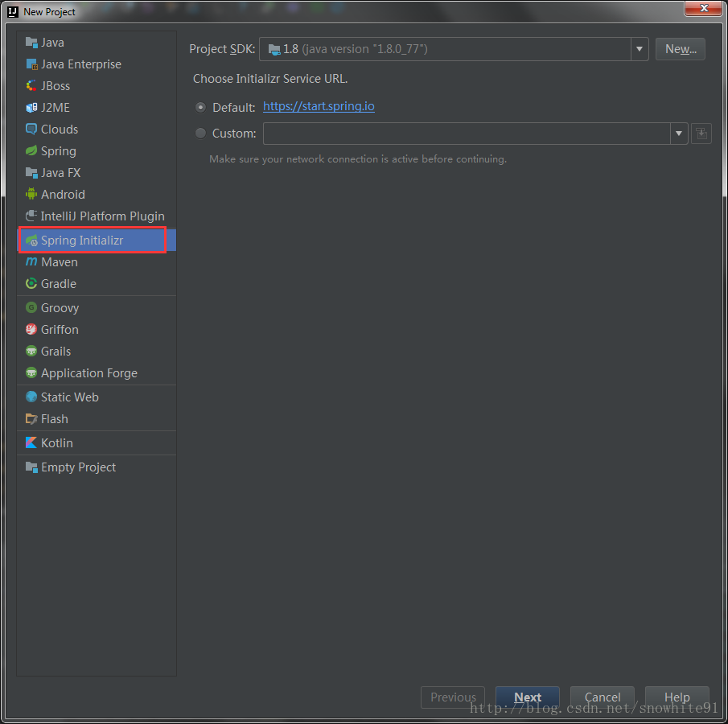
Task: Select Static Web in the list
Action: [97, 397]
